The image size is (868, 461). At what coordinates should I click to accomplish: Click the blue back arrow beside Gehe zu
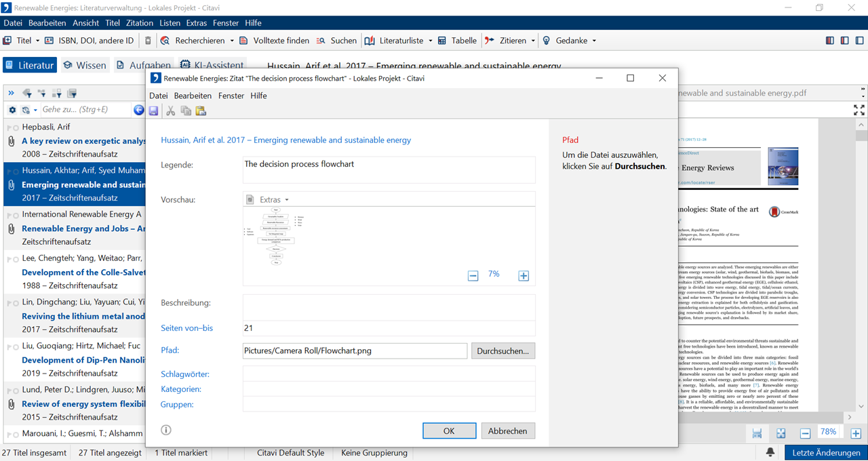coord(139,110)
